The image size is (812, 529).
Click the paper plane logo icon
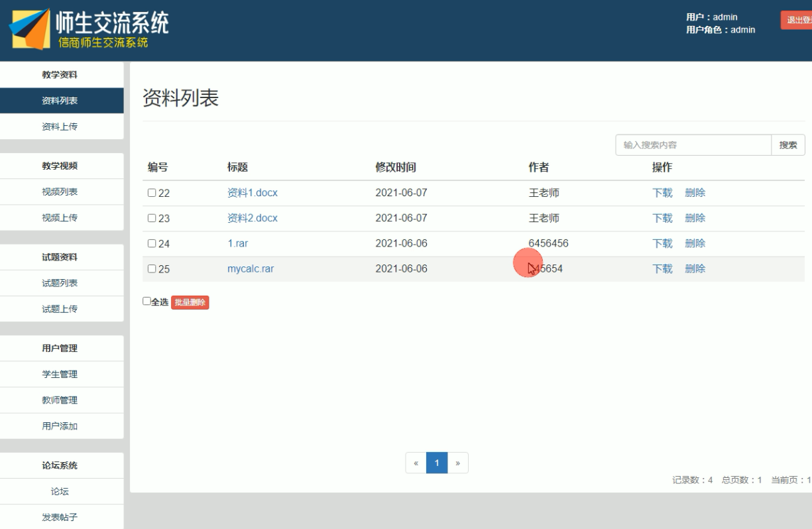pos(29,30)
